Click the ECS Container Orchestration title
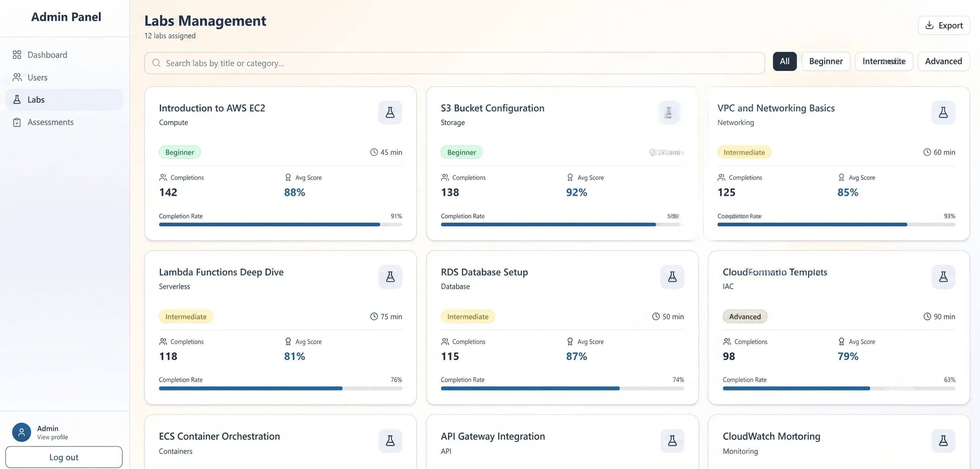 219,436
